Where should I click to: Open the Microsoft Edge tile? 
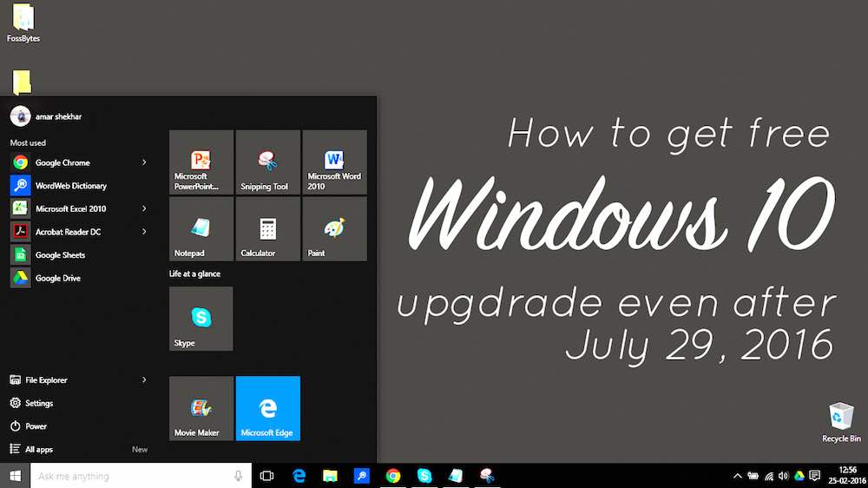(268, 408)
